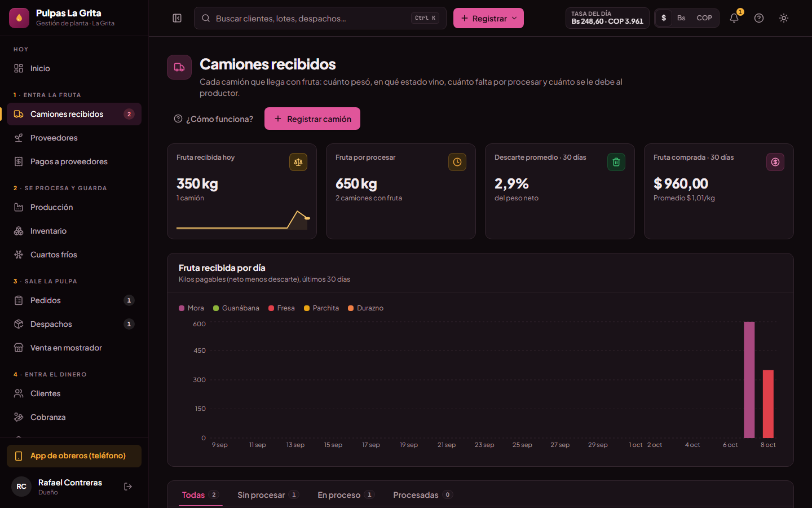This screenshot has height=508, width=812.
Task: Open Proveedores in the sidebar
Action: point(74,138)
